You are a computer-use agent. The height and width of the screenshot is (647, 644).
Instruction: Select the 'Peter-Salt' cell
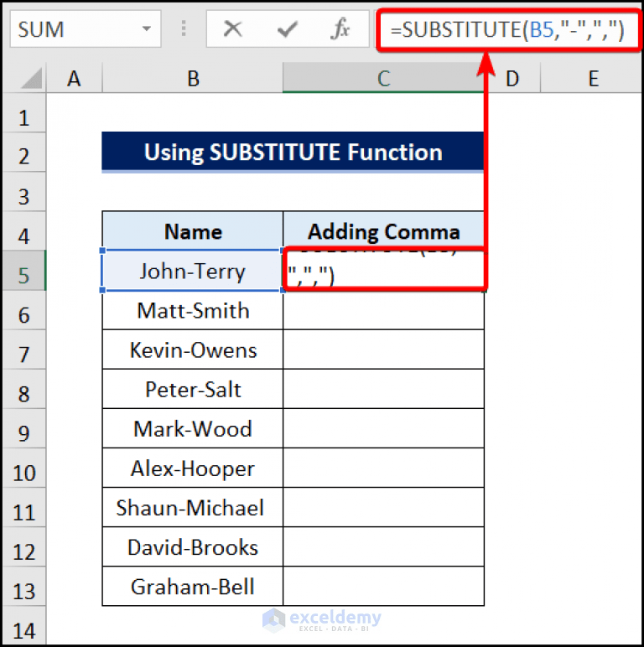(x=193, y=389)
